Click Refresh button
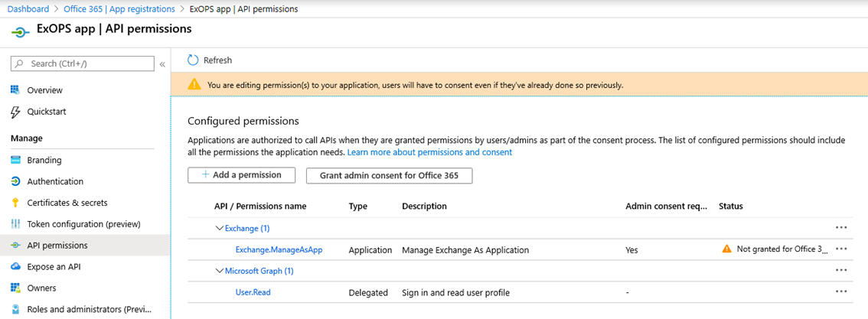The width and height of the screenshot is (868, 319). pyautogui.click(x=210, y=60)
